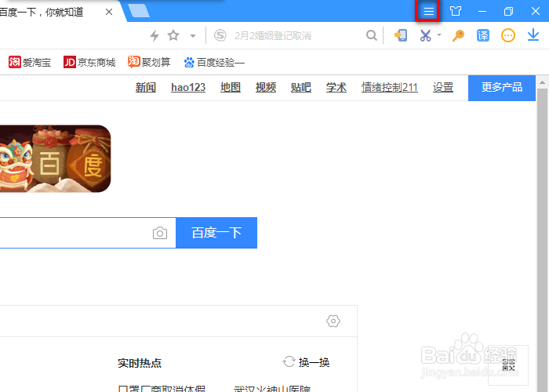The image size is (549, 392).
Task: Open a new tab
Action: (139, 11)
